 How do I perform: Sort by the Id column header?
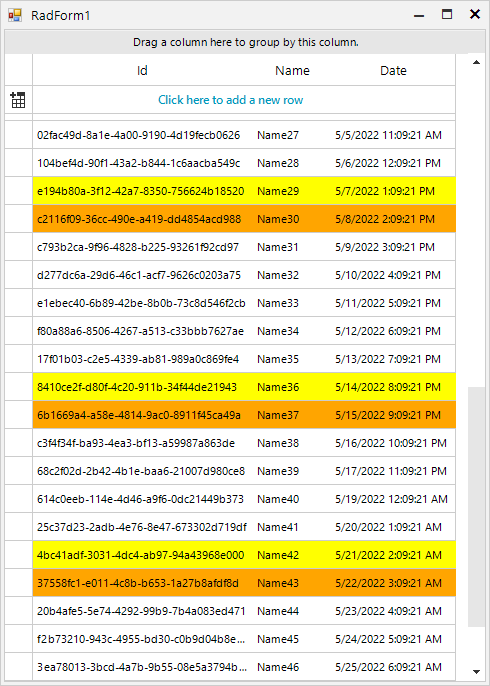(x=142, y=70)
